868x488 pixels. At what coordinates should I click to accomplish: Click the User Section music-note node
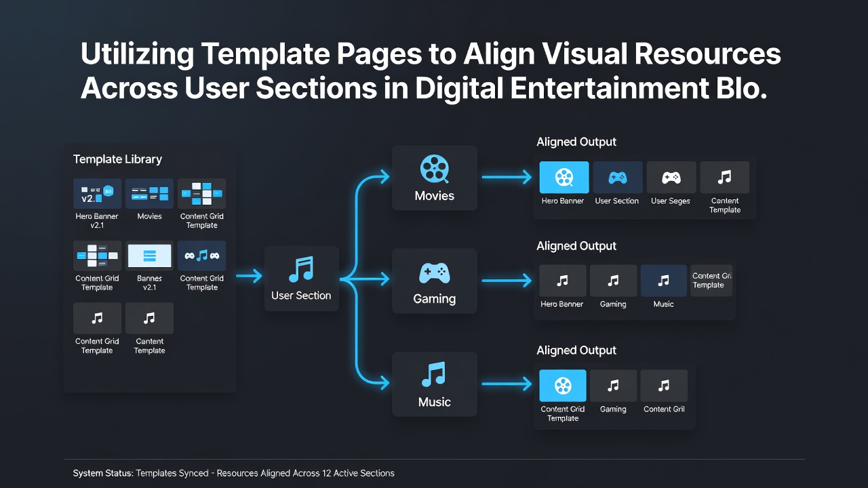pos(301,278)
